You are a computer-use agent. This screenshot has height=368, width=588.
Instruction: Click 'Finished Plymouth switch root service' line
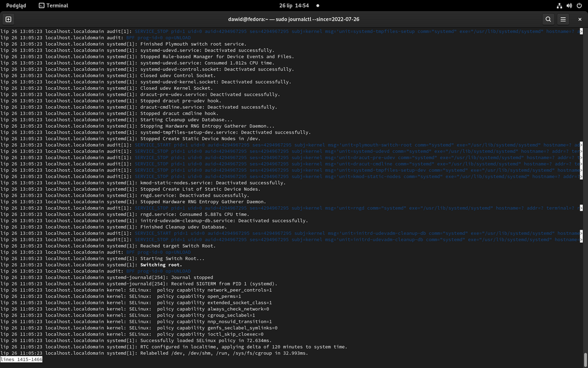tap(193, 44)
